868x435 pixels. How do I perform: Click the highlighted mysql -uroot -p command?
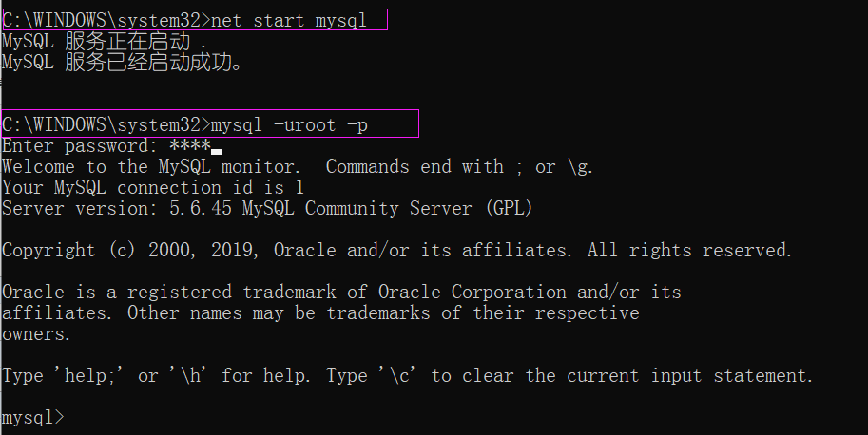[x=210, y=123]
